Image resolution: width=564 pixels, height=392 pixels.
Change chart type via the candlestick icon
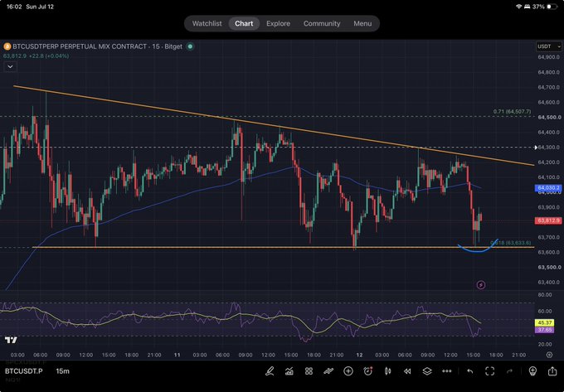(x=388, y=371)
